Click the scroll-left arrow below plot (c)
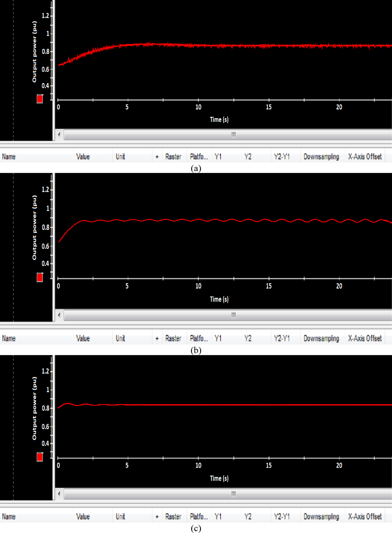 point(59,494)
